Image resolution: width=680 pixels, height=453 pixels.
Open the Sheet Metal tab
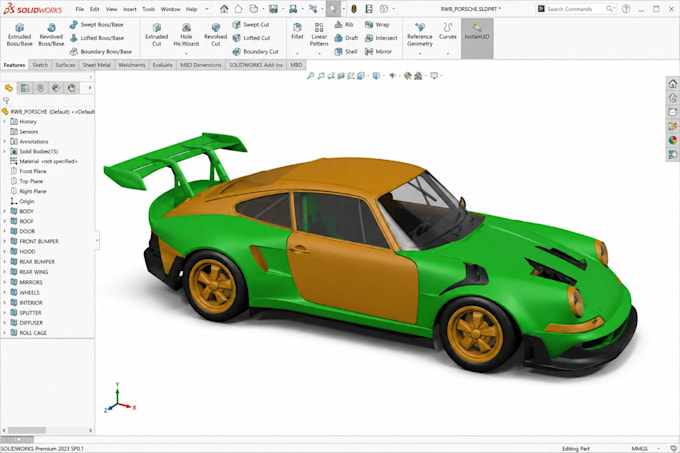pyautogui.click(x=97, y=65)
